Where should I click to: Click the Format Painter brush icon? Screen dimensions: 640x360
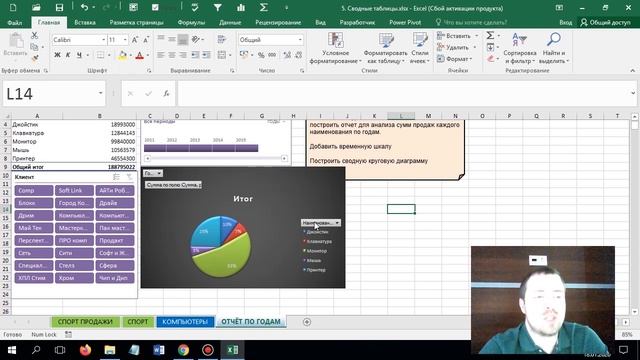coord(35,58)
